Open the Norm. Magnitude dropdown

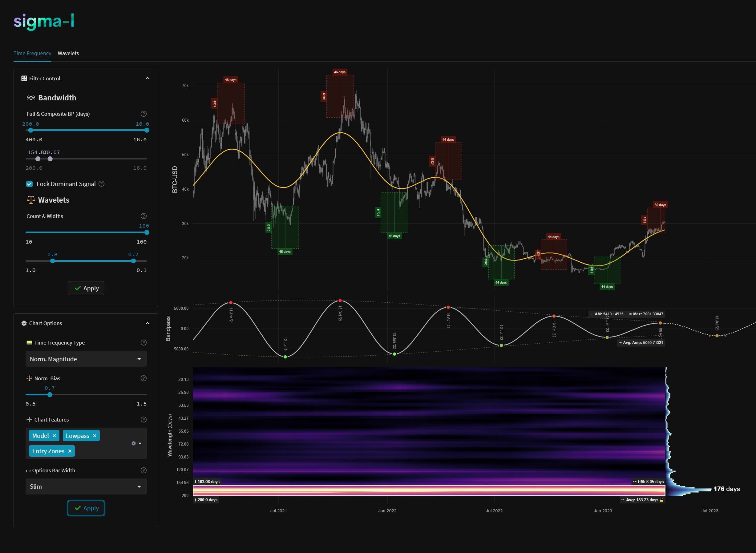pos(86,359)
